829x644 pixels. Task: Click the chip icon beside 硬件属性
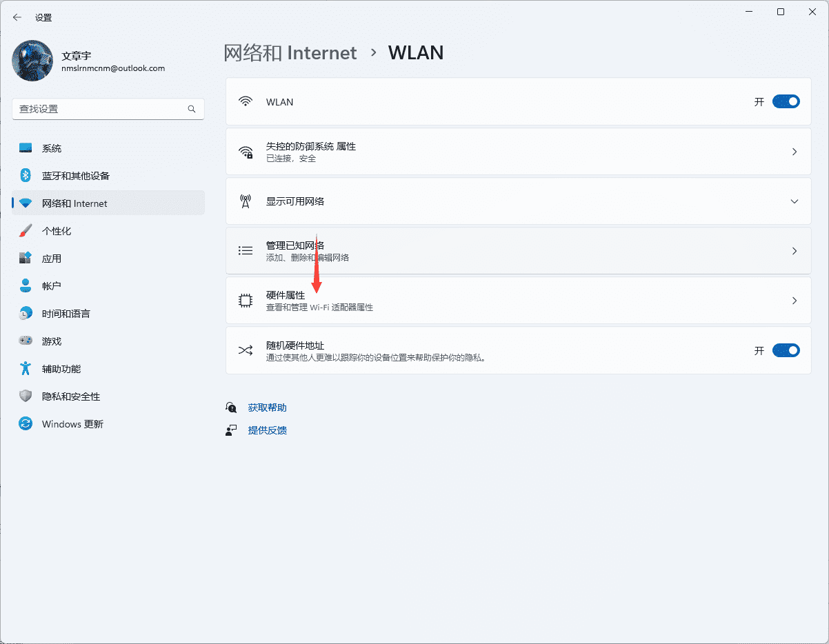pyautogui.click(x=246, y=300)
